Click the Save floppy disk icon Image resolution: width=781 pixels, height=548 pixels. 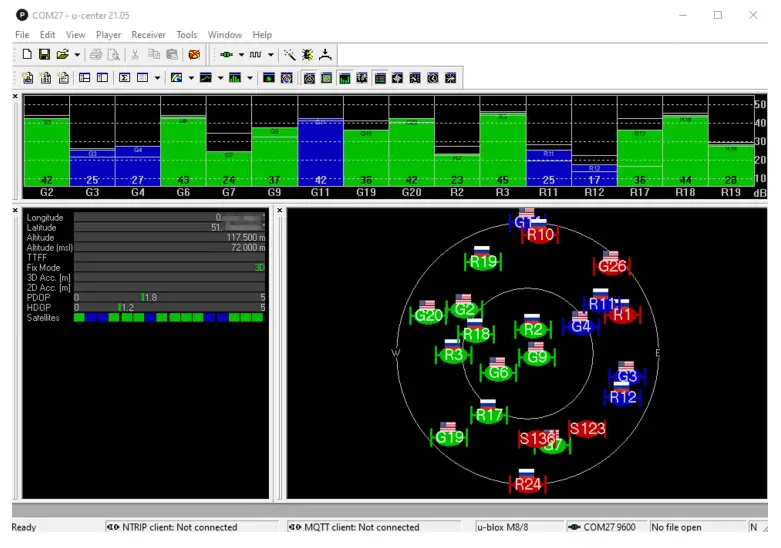tap(44, 54)
